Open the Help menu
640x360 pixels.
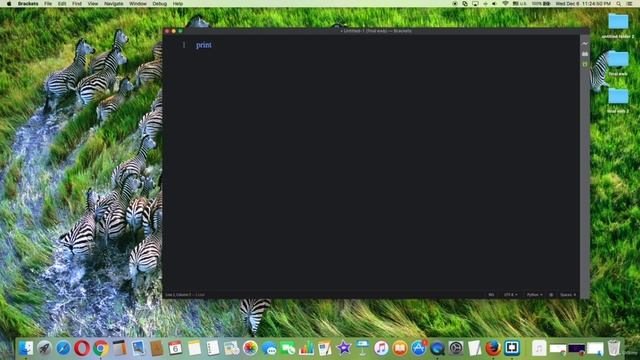pos(178,3)
